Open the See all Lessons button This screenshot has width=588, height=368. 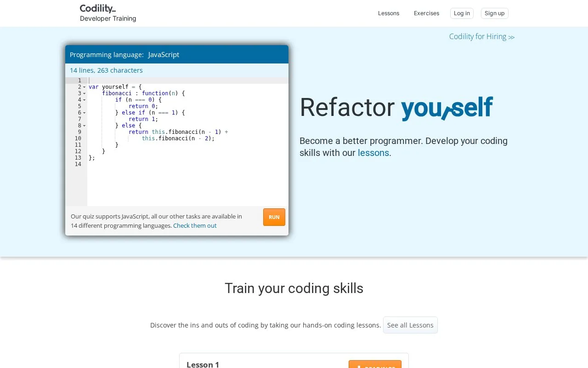(410, 325)
